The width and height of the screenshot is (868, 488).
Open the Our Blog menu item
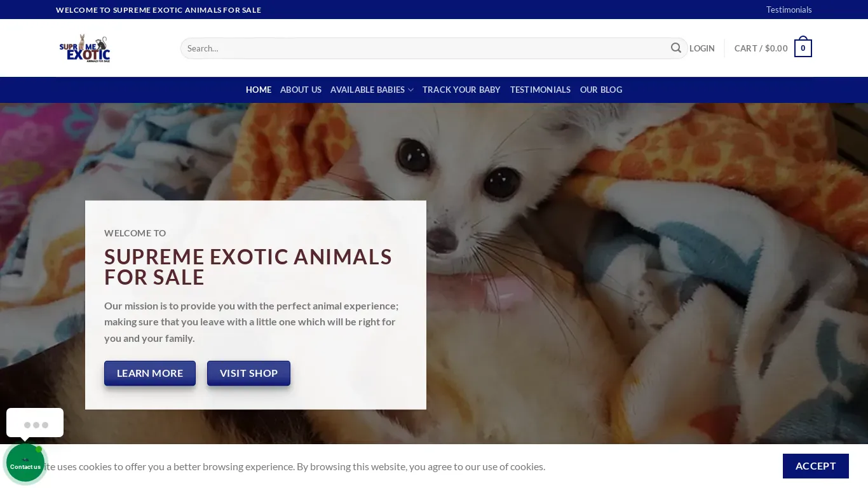pyautogui.click(x=601, y=90)
